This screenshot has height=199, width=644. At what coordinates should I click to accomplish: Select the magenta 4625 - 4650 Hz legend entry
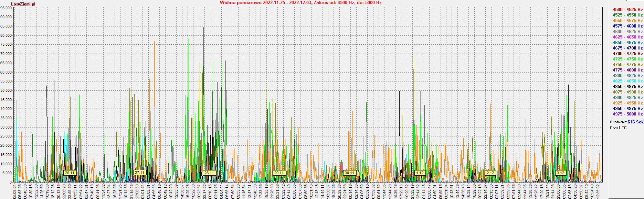point(627,37)
